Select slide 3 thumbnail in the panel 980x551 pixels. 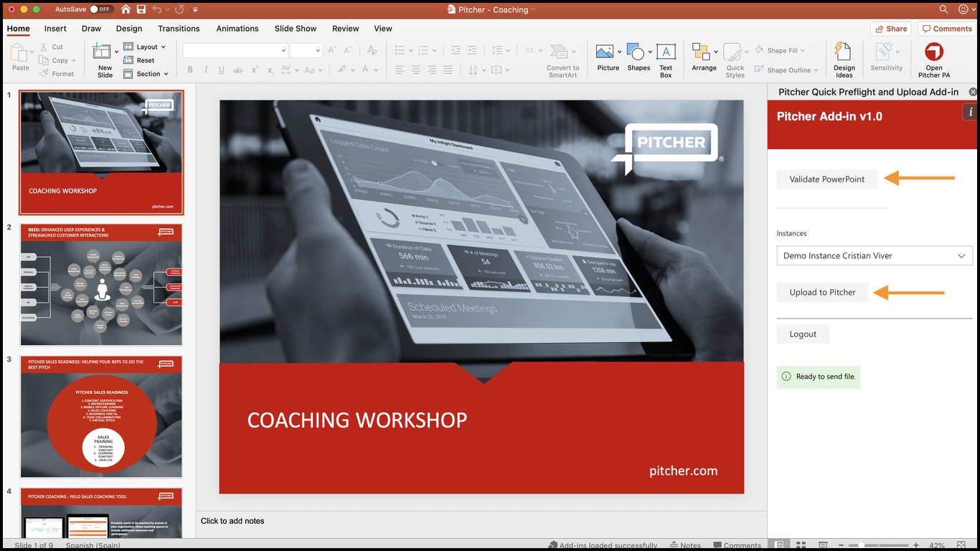point(101,417)
